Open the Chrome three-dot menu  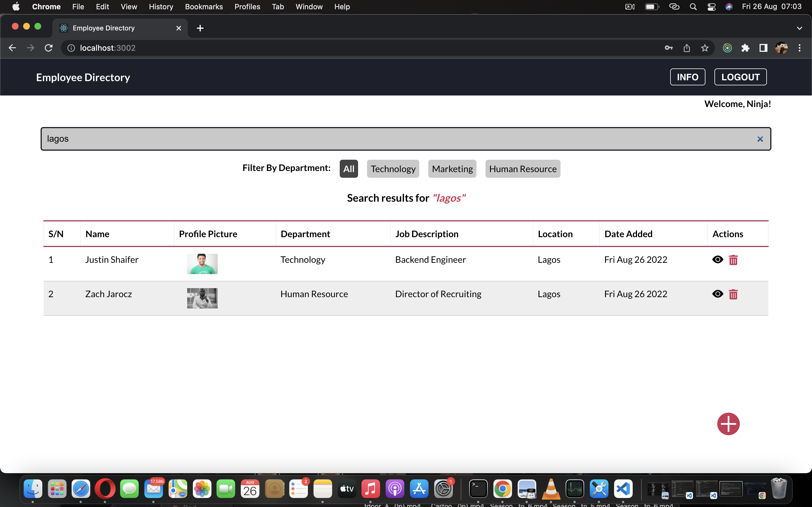click(800, 48)
